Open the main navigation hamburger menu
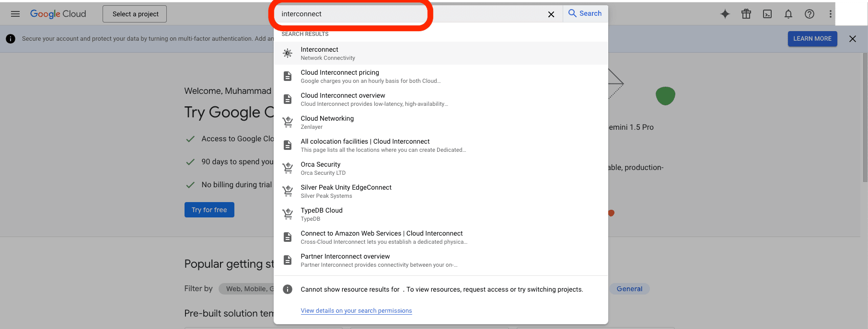The image size is (868, 329). coord(15,14)
